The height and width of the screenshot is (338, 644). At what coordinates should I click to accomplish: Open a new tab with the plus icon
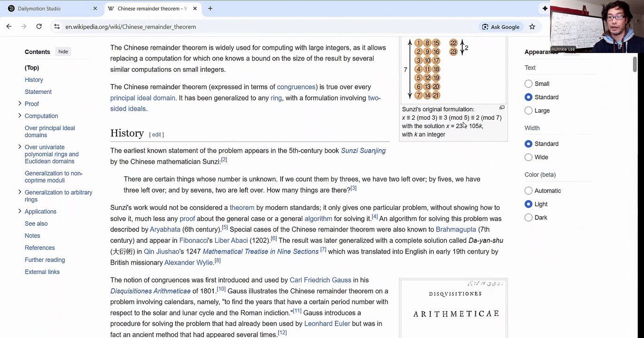pos(210,8)
